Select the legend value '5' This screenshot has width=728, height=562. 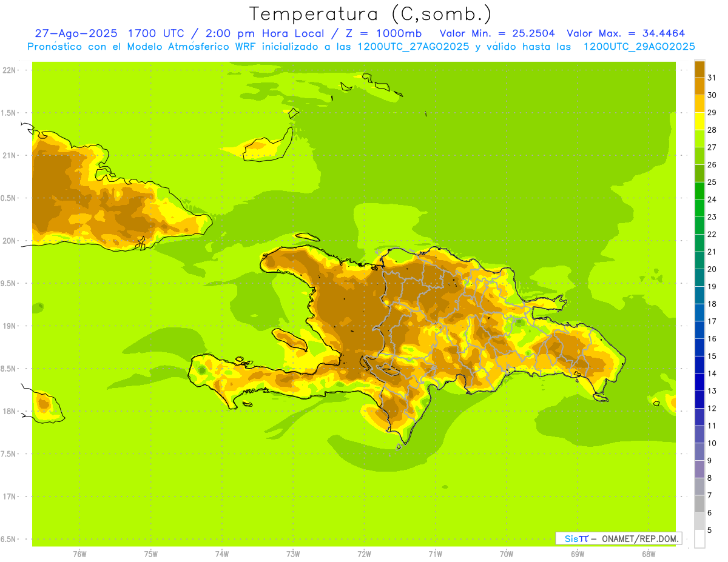tap(710, 530)
